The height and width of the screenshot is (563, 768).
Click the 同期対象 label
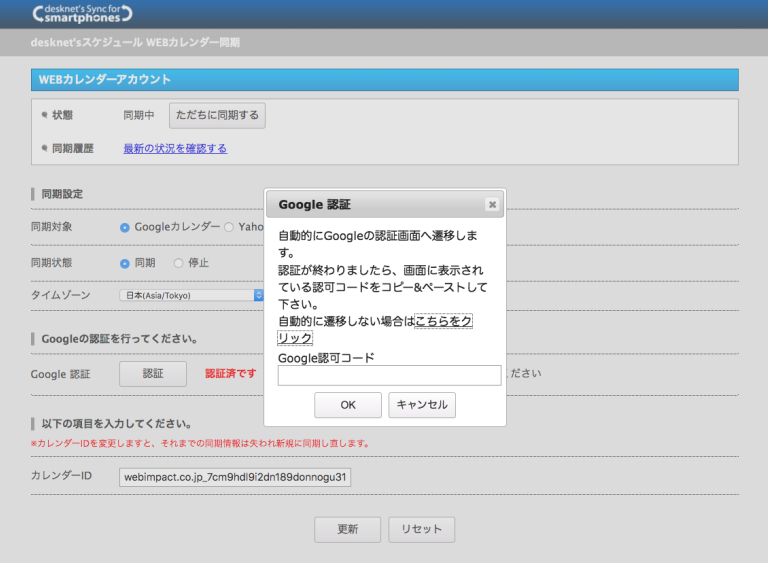click(x=51, y=227)
